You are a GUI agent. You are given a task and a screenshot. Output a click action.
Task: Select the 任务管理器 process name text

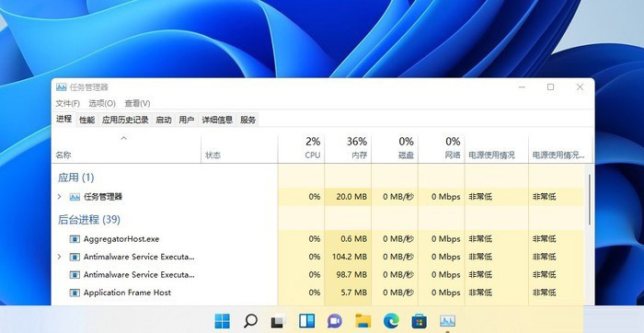[103, 197]
